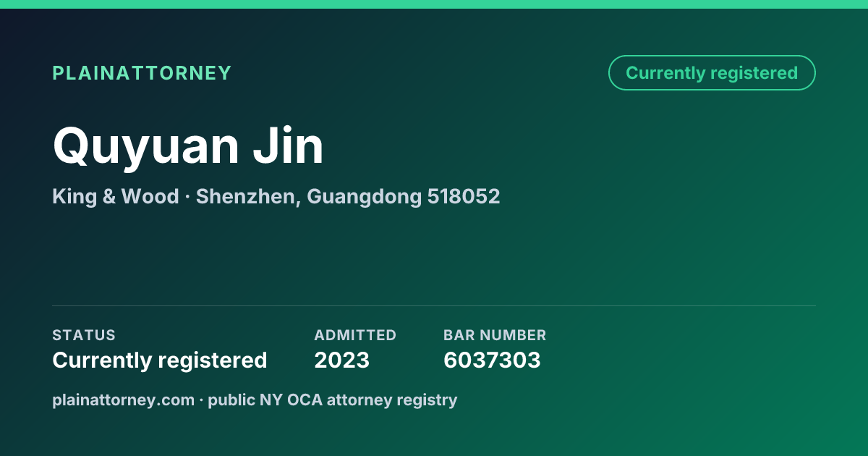Click the green accent bar at top
Image resolution: width=868 pixels, height=456 pixels.
tap(434, 4)
